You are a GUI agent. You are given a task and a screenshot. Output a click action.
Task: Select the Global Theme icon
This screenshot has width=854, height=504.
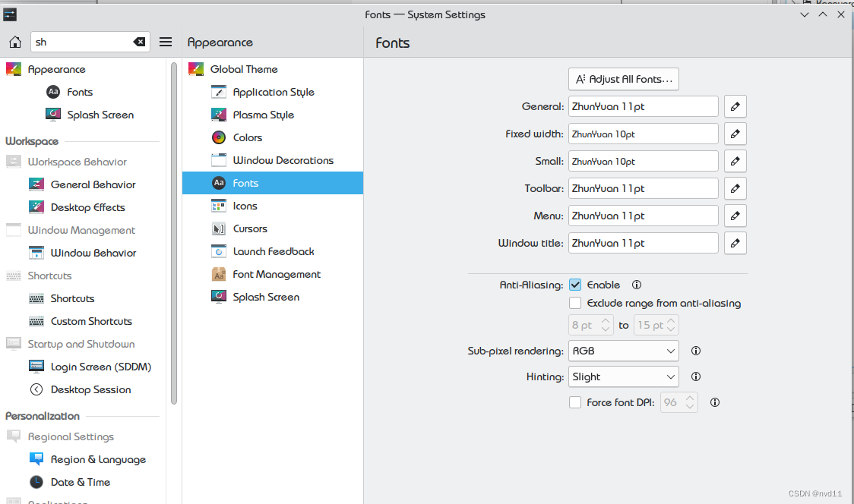[195, 69]
